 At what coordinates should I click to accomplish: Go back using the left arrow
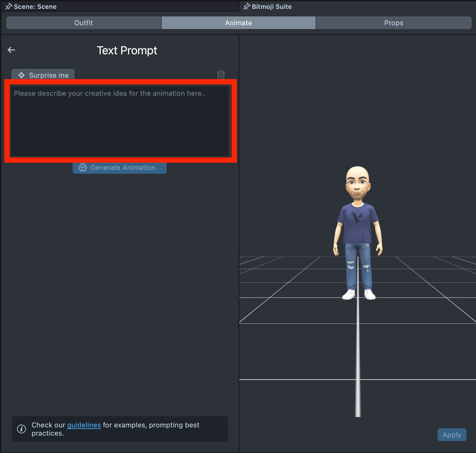(11, 50)
